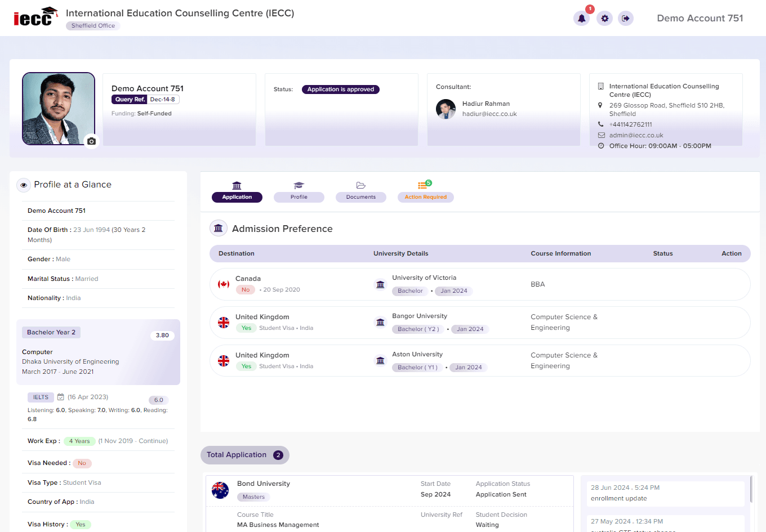Click the Application tab building icon

pos(237,185)
